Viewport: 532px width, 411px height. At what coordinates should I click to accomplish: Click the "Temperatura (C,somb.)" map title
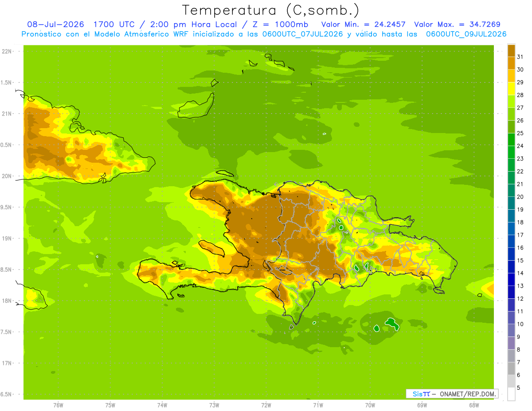(x=270, y=10)
